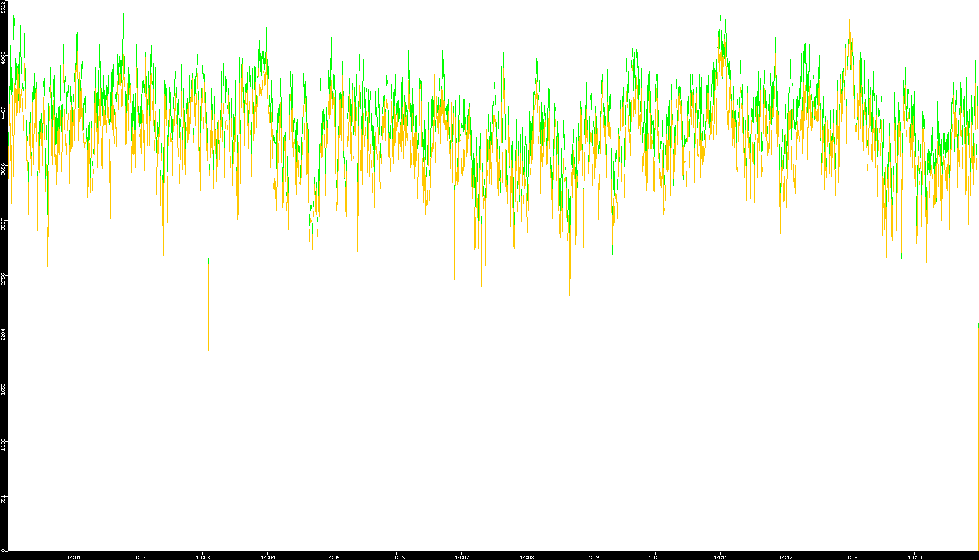Click the 3307 vertical axis label
The height and width of the screenshot is (560, 979).
(x=4, y=224)
